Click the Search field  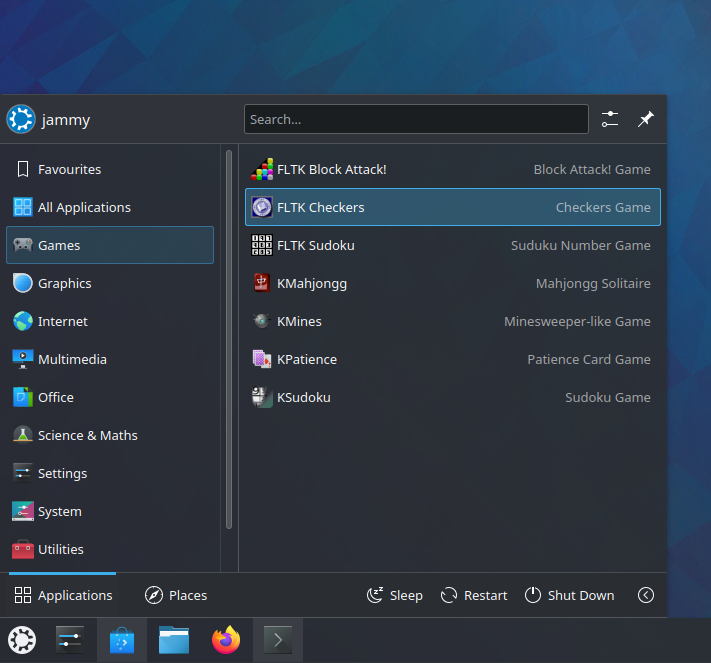click(x=416, y=119)
